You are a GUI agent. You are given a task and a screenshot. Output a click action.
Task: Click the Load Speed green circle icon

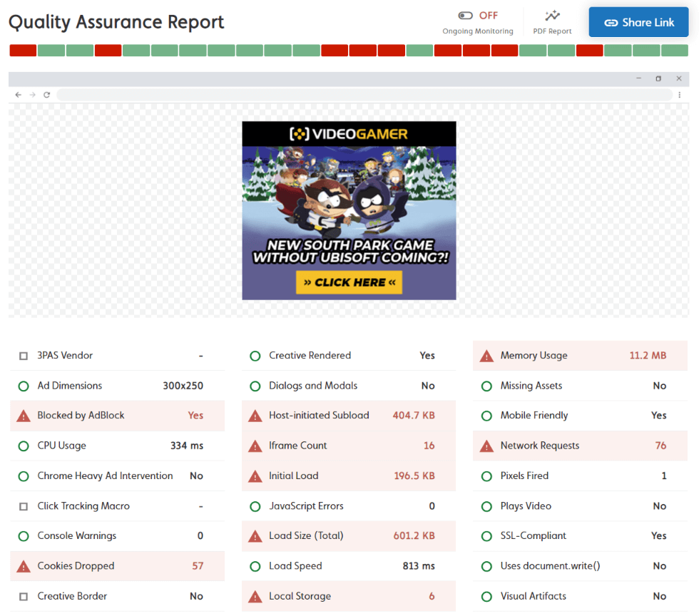coord(255,567)
